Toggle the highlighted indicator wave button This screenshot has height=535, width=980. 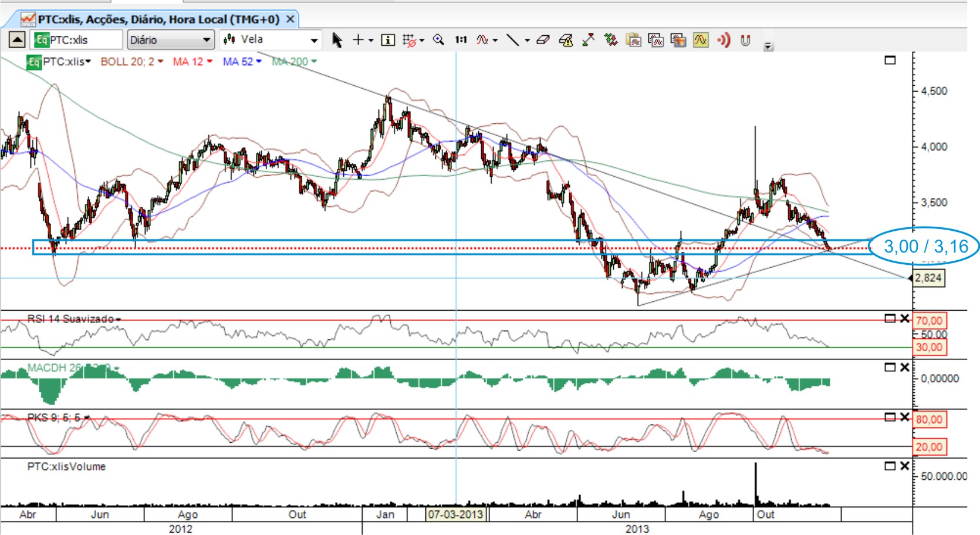coord(701,40)
